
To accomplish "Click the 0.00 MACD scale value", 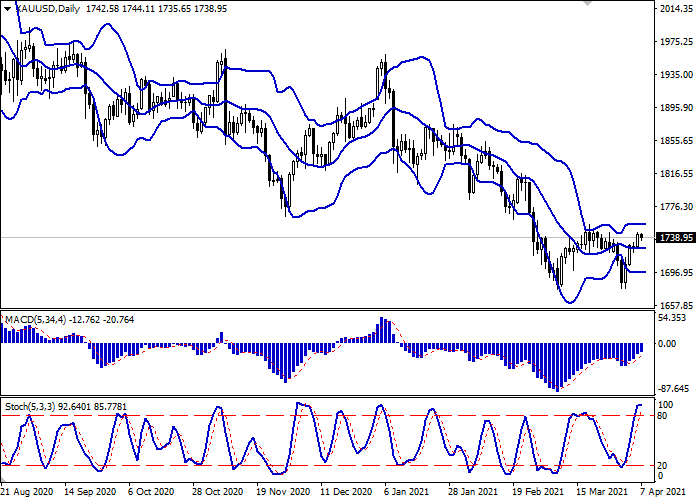I will pyautogui.click(x=667, y=344).
